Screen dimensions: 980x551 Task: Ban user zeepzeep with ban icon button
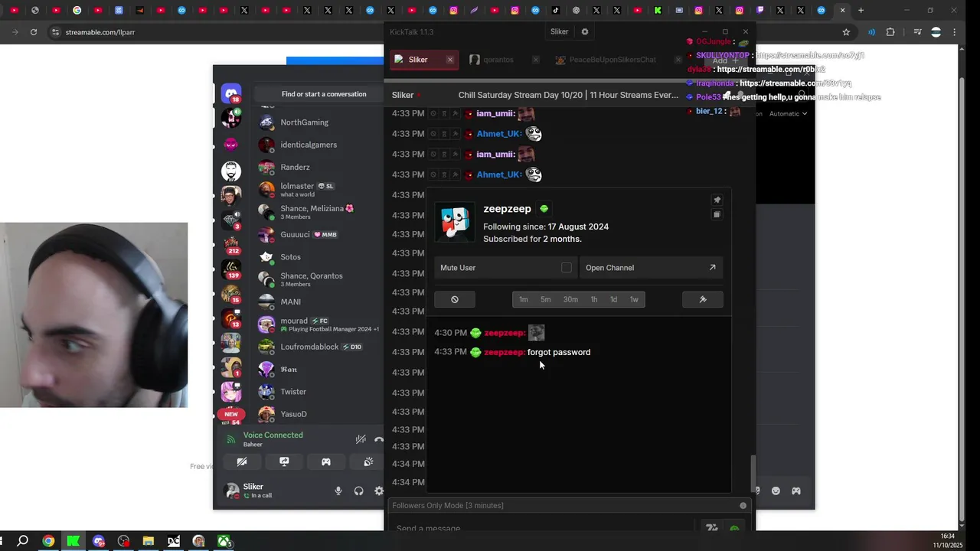pos(455,299)
